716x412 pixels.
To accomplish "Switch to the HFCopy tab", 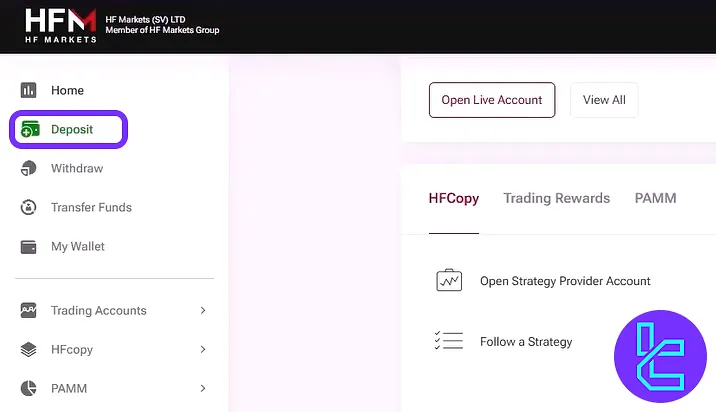I will tap(454, 198).
